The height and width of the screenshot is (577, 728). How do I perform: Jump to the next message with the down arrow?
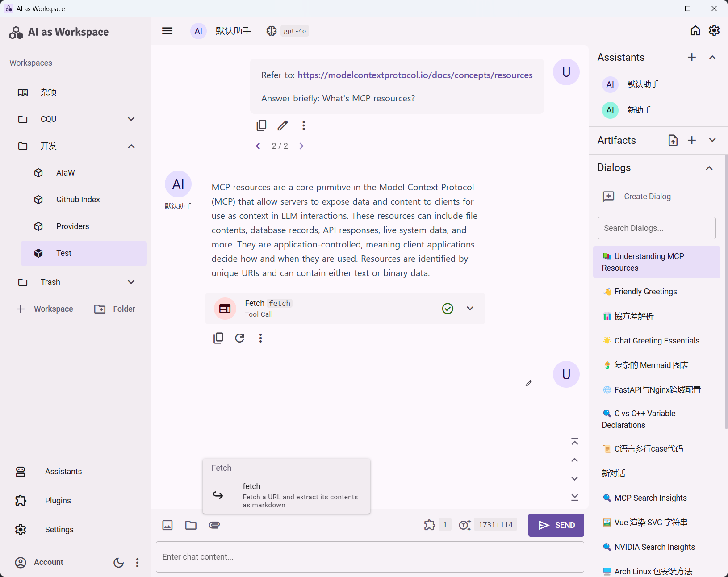click(x=575, y=478)
